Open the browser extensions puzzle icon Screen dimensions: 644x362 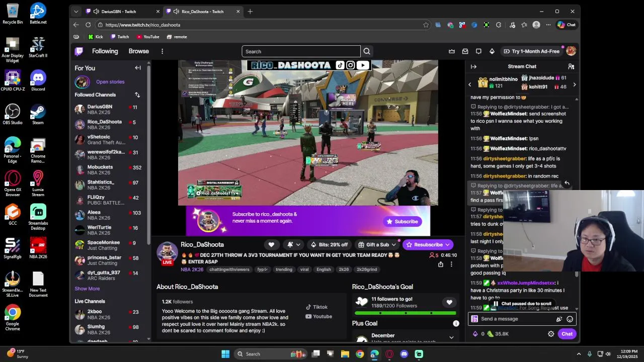[499, 25]
